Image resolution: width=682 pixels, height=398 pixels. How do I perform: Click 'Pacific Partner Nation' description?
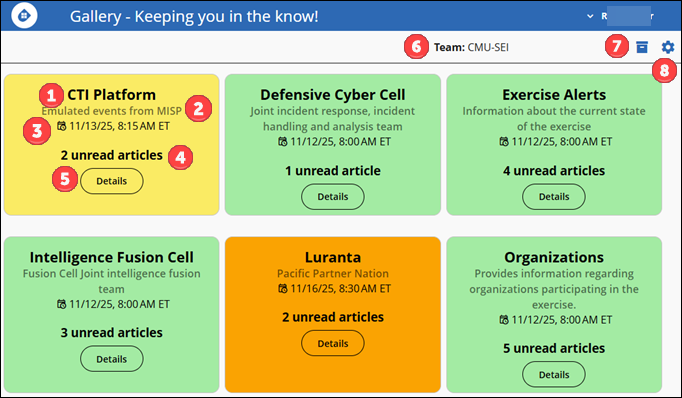tap(333, 274)
